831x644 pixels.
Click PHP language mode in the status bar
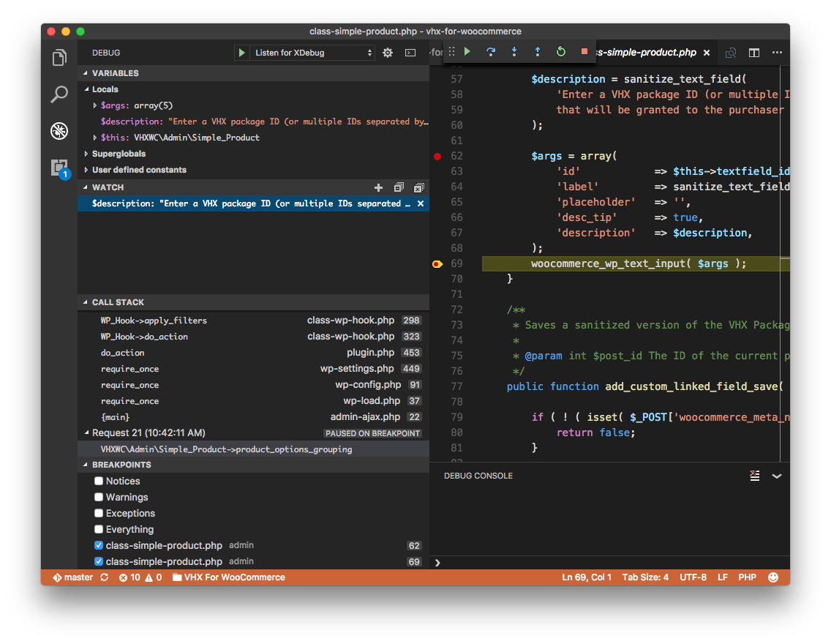point(747,577)
